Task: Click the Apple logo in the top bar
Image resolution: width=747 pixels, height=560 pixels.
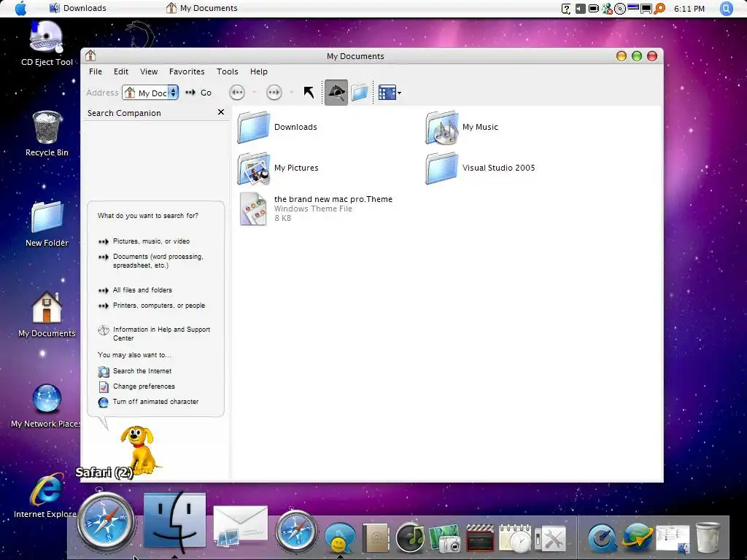Action: pos(21,8)
